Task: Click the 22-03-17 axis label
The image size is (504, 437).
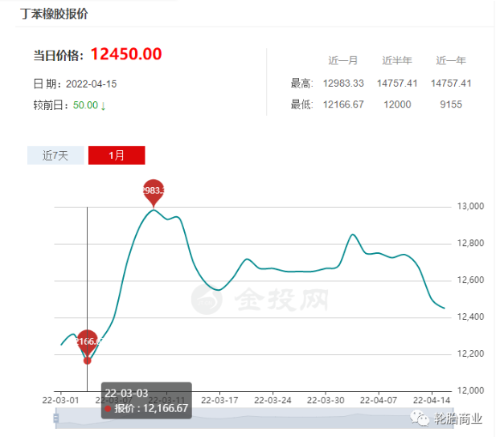Action: [219, 400]
